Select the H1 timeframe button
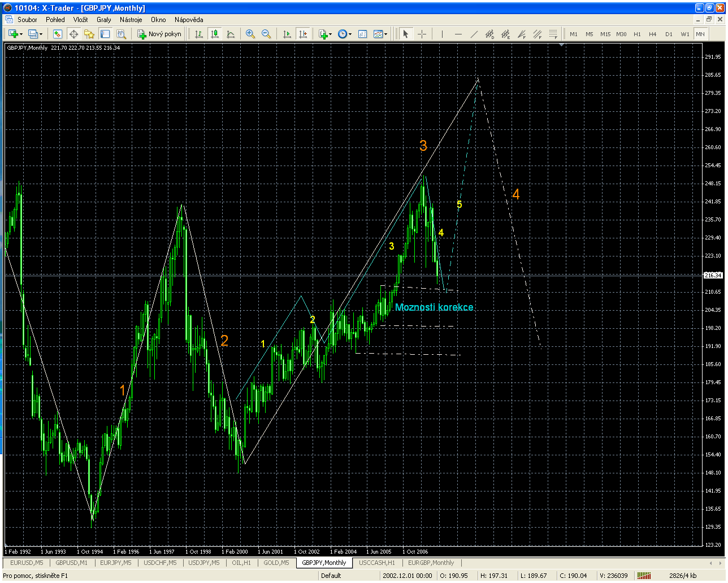This screenshot has height=583, width=728. 637,34
